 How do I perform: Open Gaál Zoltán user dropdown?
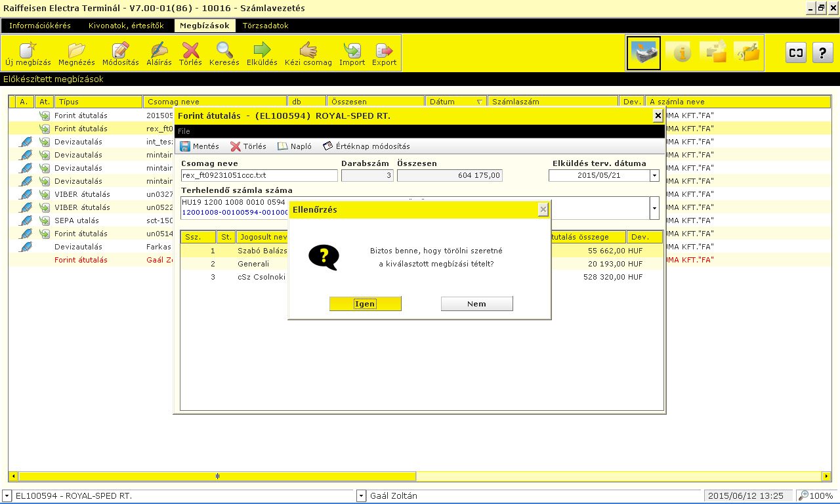[361, 495]
